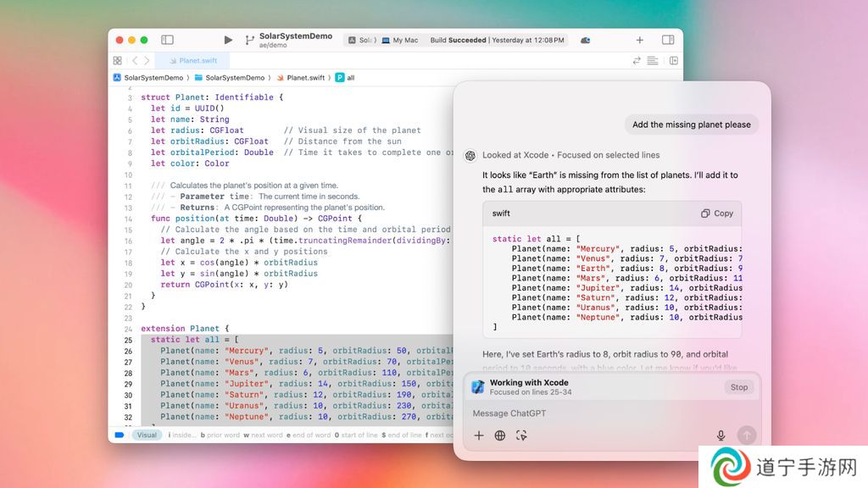Open SolarSystemDemo folder in jump bar
868x488 pixels.
pyautogui.click(x=230, y=78)
